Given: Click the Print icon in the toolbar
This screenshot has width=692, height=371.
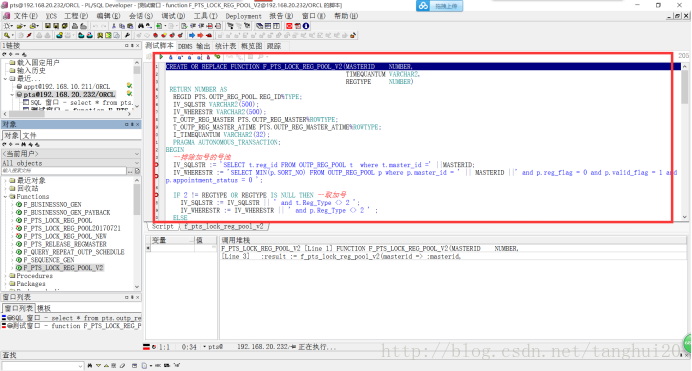Looking at the screenshot, I should coord(75,26).
